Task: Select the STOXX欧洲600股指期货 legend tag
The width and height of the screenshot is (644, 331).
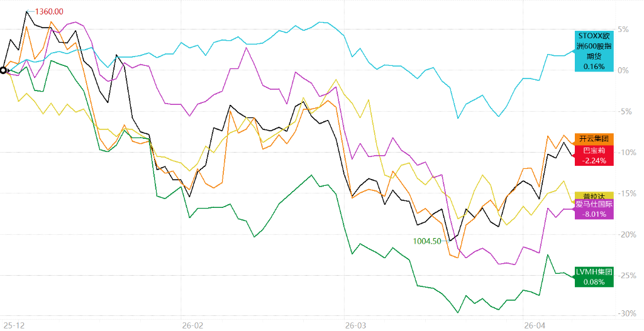Action: click(x=594, y=50)
